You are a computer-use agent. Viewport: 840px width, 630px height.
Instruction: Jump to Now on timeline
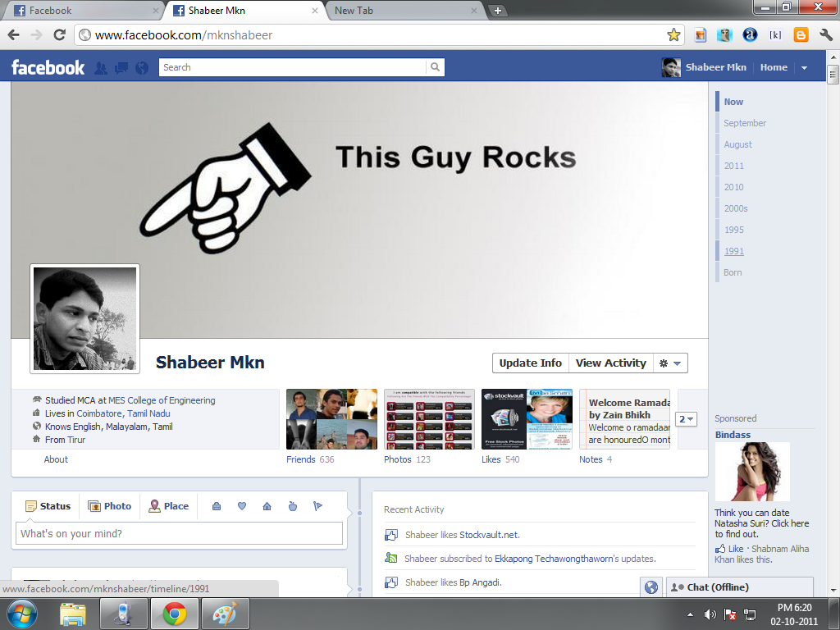[733, 102]
